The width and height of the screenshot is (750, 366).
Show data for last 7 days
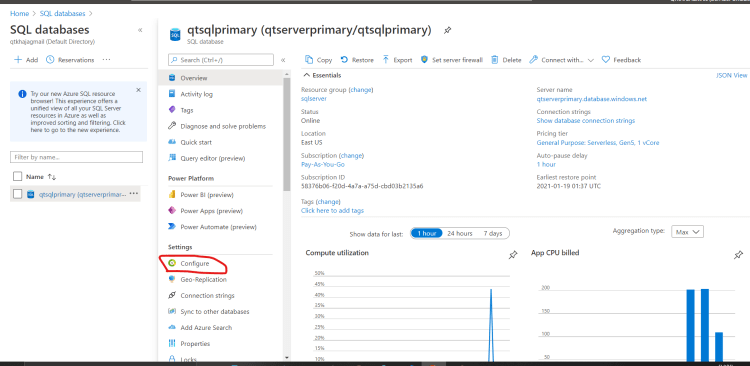coord(493,233)
